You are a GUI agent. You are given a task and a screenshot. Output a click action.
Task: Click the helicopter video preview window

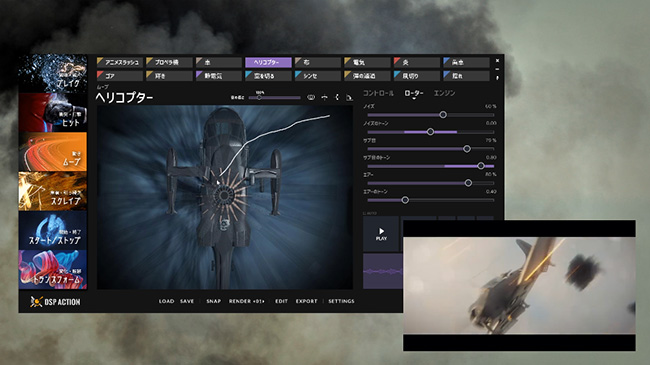point(519,285)
